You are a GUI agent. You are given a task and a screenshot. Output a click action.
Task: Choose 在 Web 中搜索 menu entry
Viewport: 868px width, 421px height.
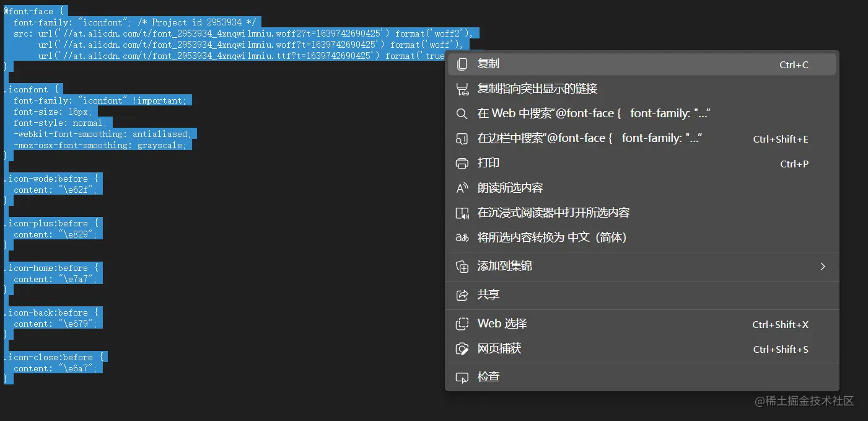pyautogui.click(x=642, y=114)
